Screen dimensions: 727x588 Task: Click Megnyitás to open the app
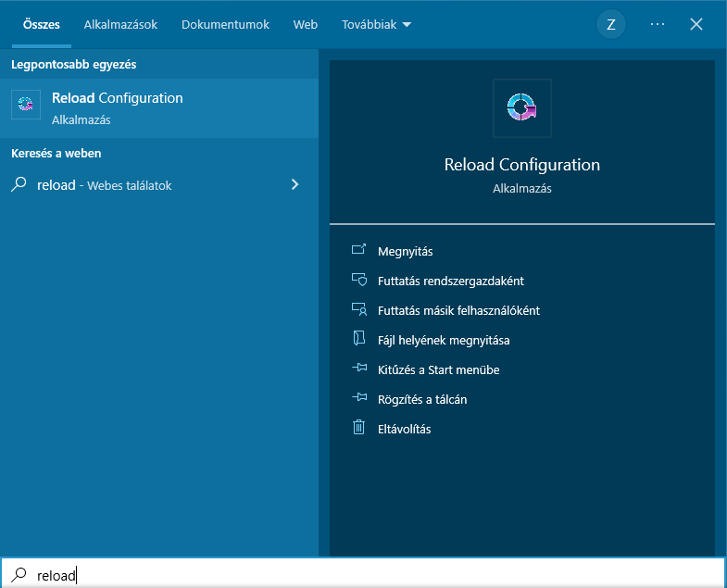click(406, 251)
